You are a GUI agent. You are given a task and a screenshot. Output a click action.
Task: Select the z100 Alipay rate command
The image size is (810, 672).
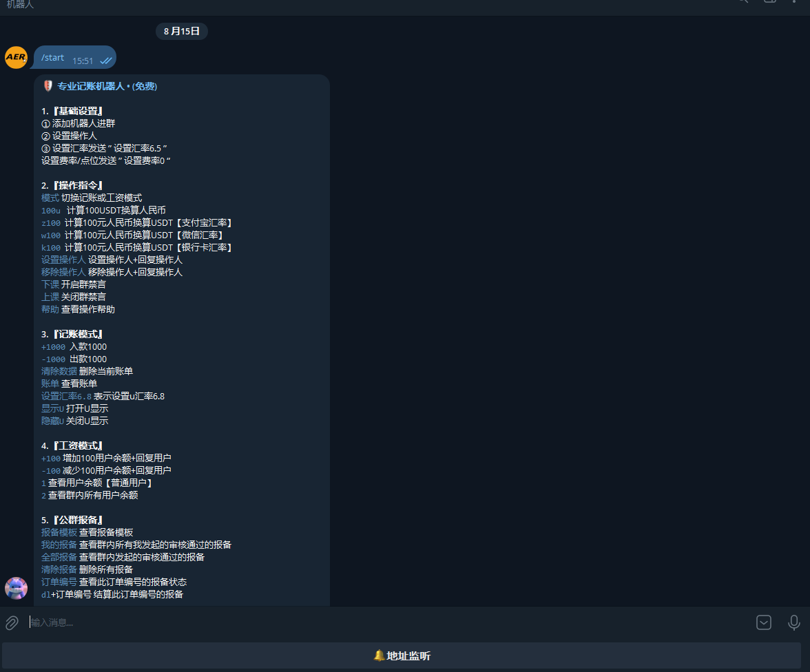[51, 222]
